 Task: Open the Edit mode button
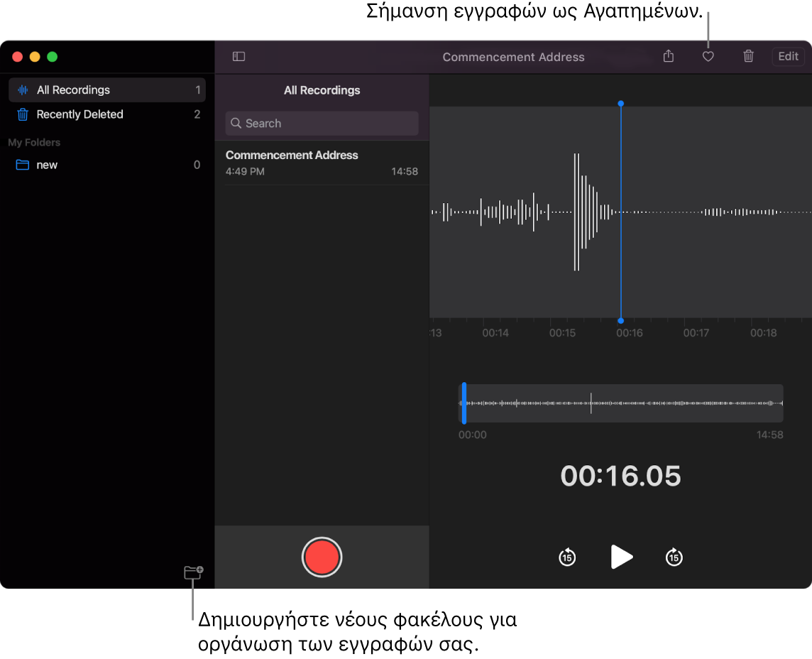(788, 57)
